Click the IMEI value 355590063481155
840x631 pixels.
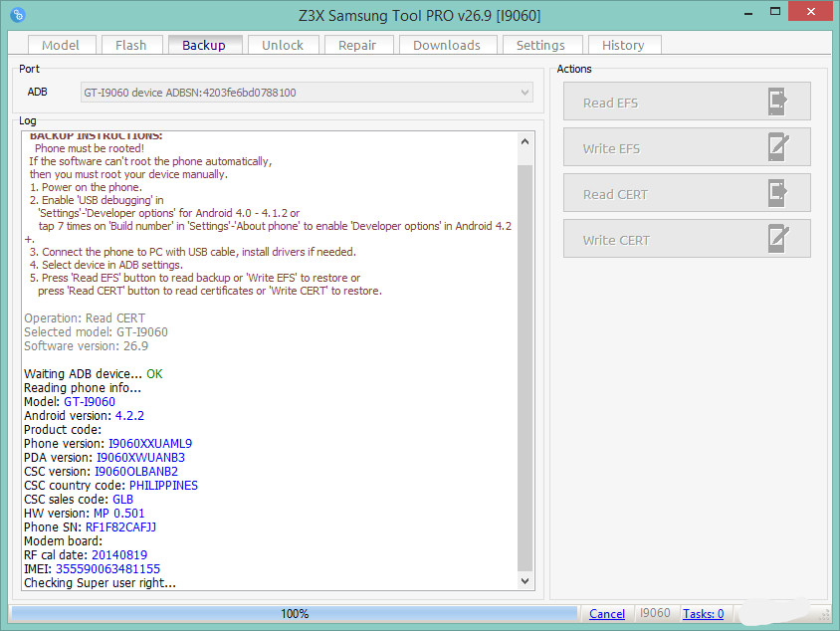point(107,569)
